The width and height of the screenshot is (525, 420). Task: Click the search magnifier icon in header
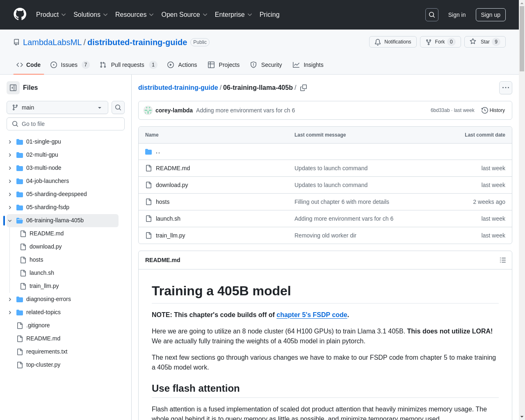pos(432,15)
